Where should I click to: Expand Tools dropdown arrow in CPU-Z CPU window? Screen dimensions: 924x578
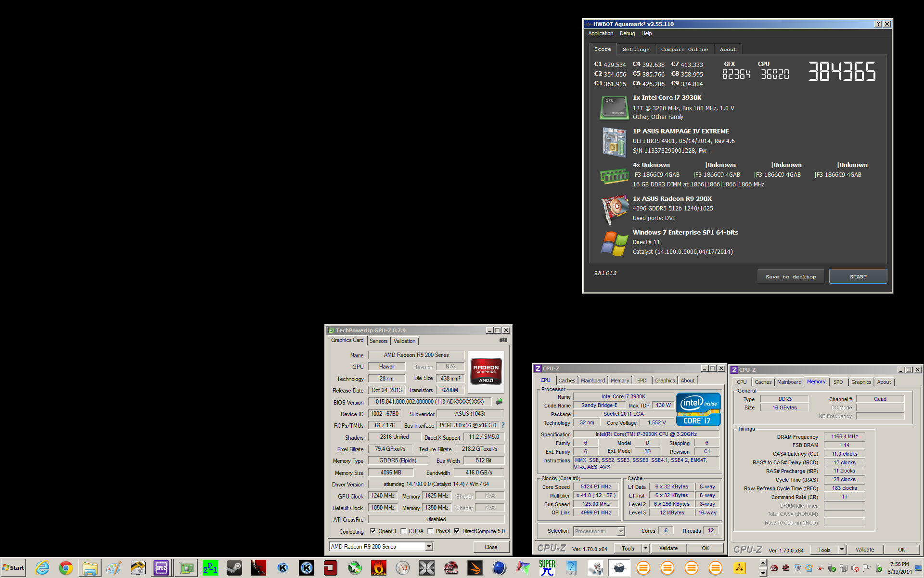click(x=645, y=548)
